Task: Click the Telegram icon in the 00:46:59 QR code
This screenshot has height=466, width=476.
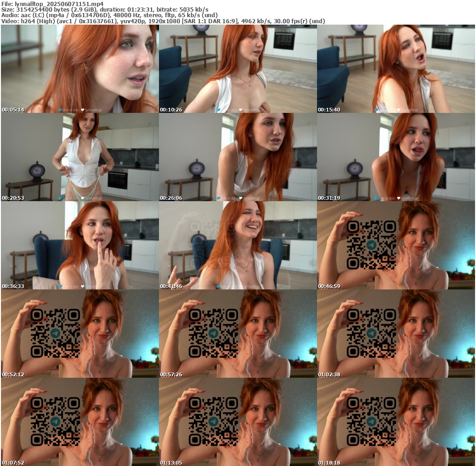Action: pyautogui.click(x=371, y=245)
